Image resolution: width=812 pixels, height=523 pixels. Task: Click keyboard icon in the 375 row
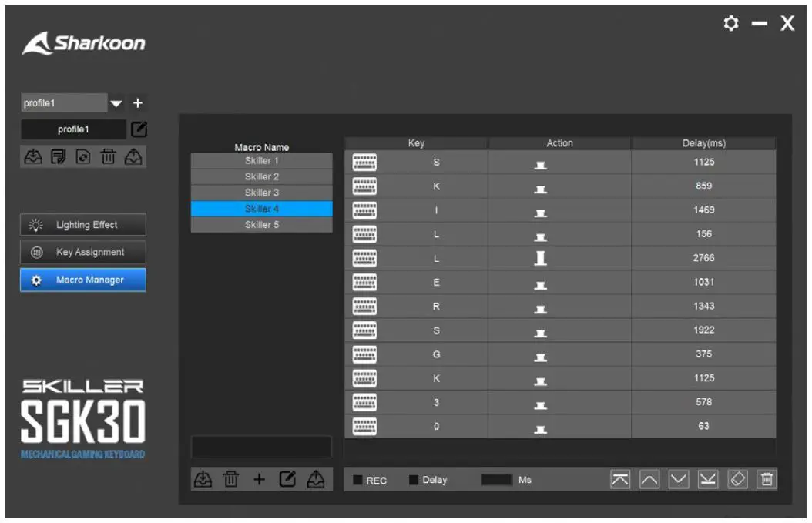pyautogui.click(x=364, y=354)
